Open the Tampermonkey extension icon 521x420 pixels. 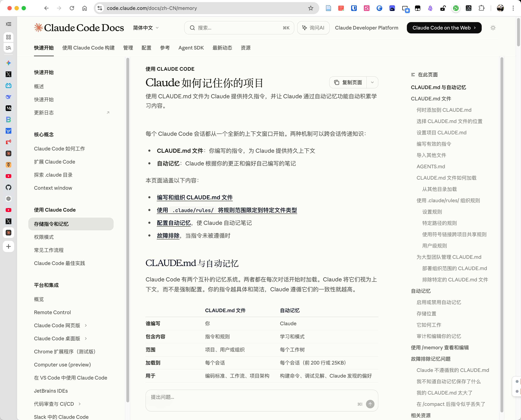coord(418,8)
